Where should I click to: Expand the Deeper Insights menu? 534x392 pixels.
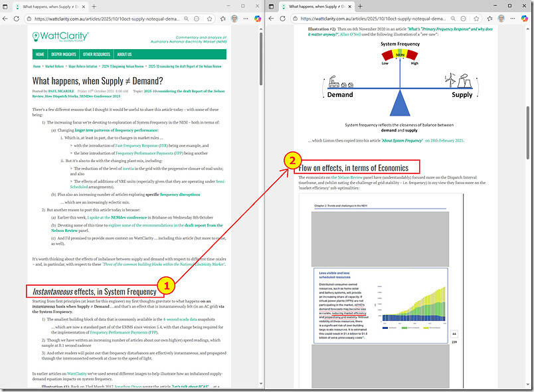(x=64, y=54)
